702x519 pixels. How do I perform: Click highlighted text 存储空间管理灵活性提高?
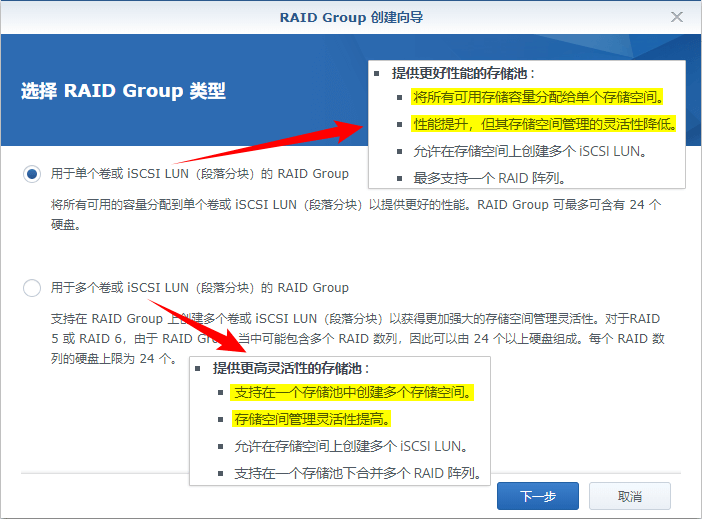point(312,419)
